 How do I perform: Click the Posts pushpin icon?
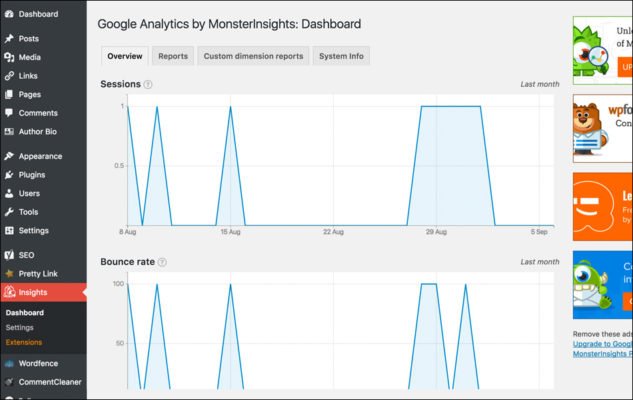tap(9, 39)
